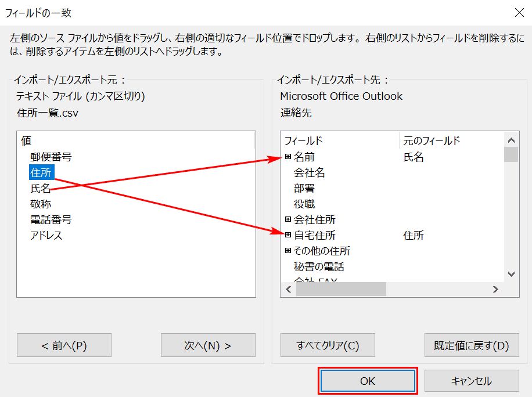Restore defaults with 既定値に戻す(D)
Image resolution: width=532 pixels, height=397 pixels.
click(472, 345)
